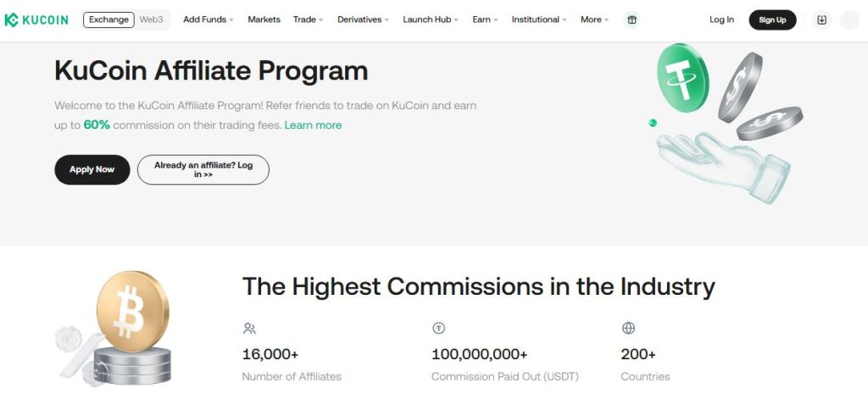The width and height of the screenshot is (868, 416).
Task: Open the Derivatives dropdown menu
Action: (x=363, y=19)
